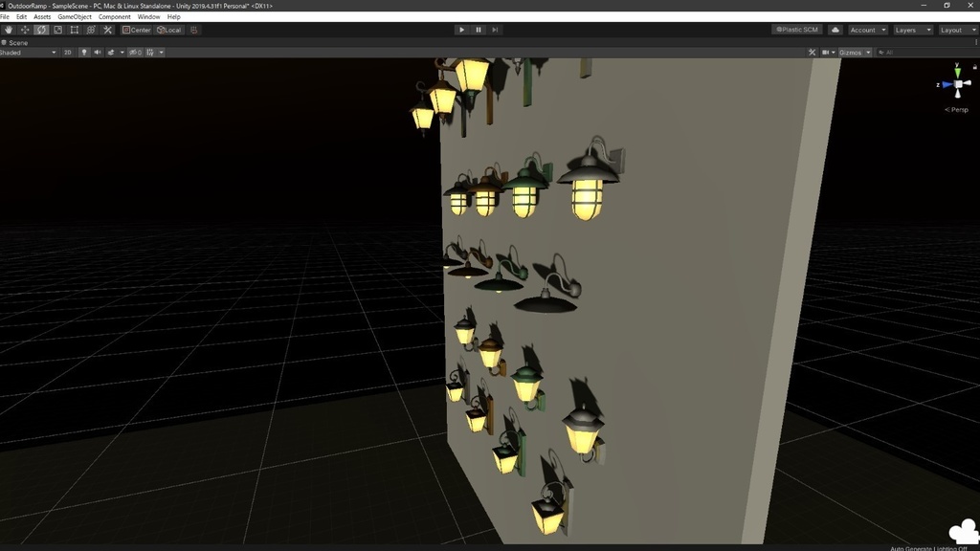Toggle handle rotation Local button
This screenshot has height=551, width=980.
(x=168, y=30)
